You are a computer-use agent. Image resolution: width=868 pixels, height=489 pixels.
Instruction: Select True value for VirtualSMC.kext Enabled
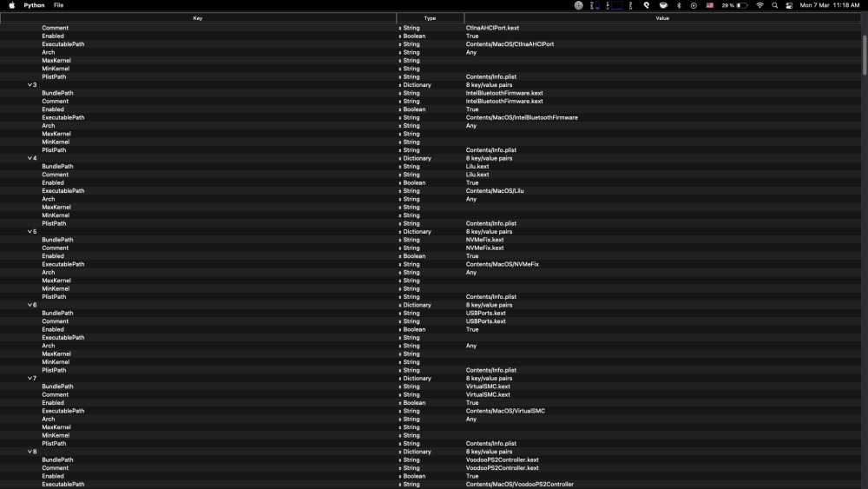pyautogui.click(x=472, y=403)
